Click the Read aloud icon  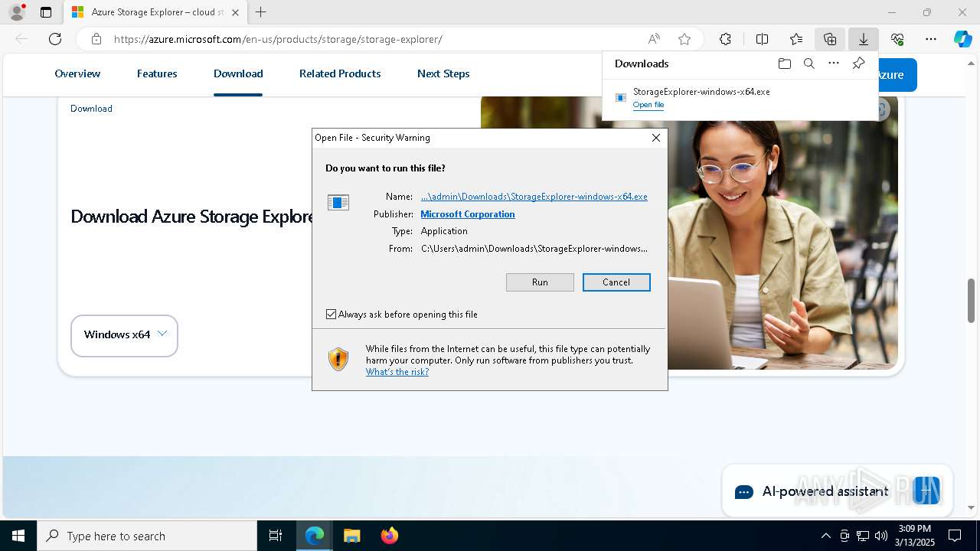pos(654,39)
